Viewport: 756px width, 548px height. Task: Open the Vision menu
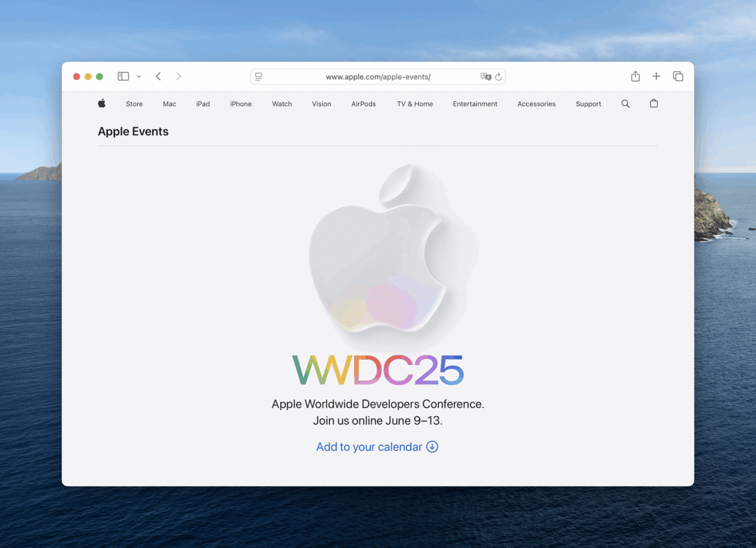coord(322,104)
